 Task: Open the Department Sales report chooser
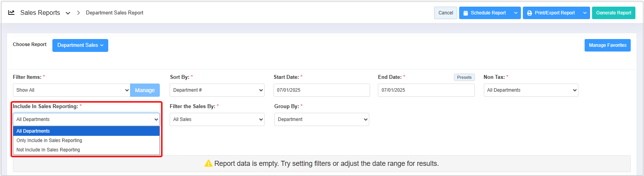80,45
